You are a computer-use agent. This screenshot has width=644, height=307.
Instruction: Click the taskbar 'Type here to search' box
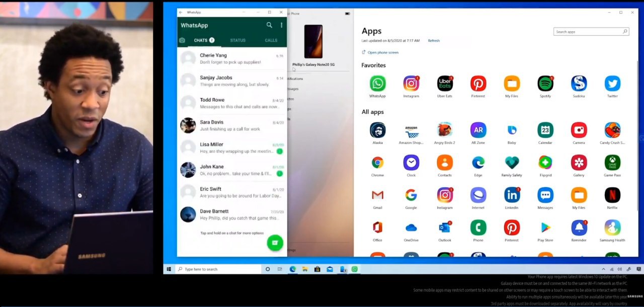pos(217,269)
